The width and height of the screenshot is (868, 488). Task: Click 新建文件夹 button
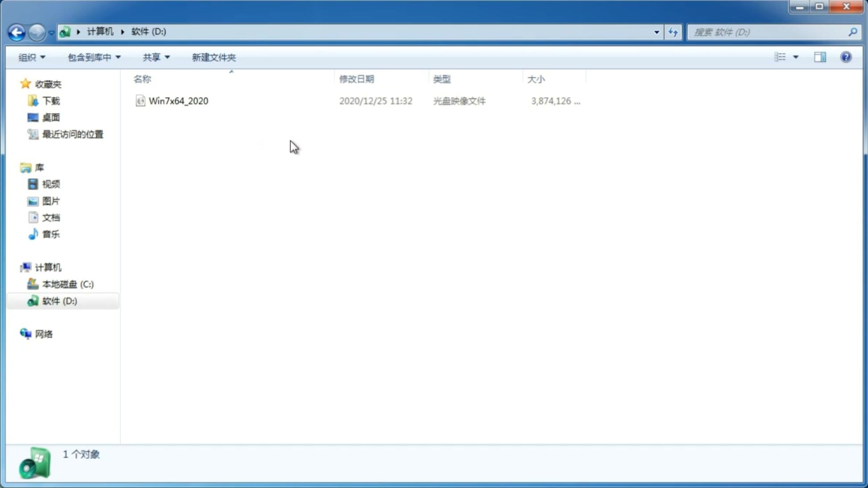tap(214, 57)
